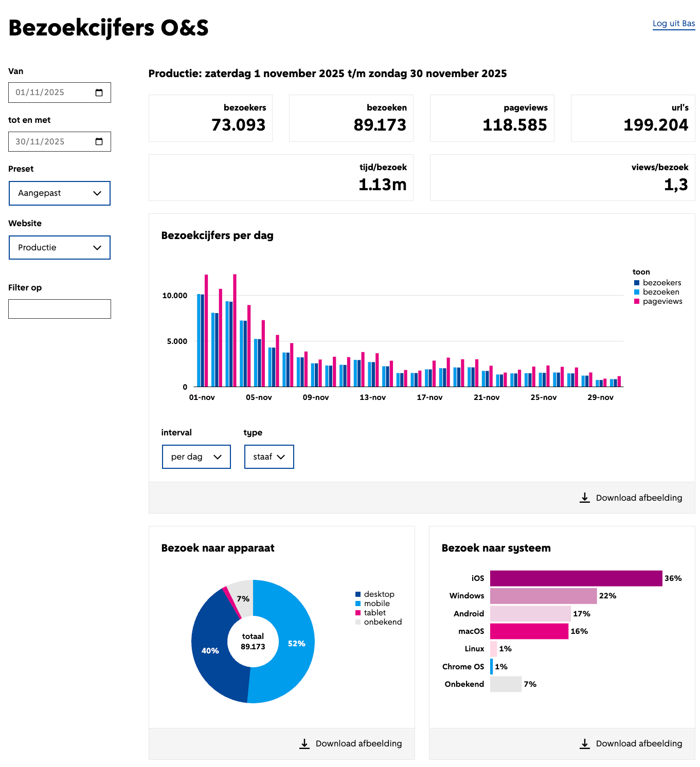This screenshot has height=767, width=700.
Task: Click download icon under Bezoek naar systeem
Action: 585,743
